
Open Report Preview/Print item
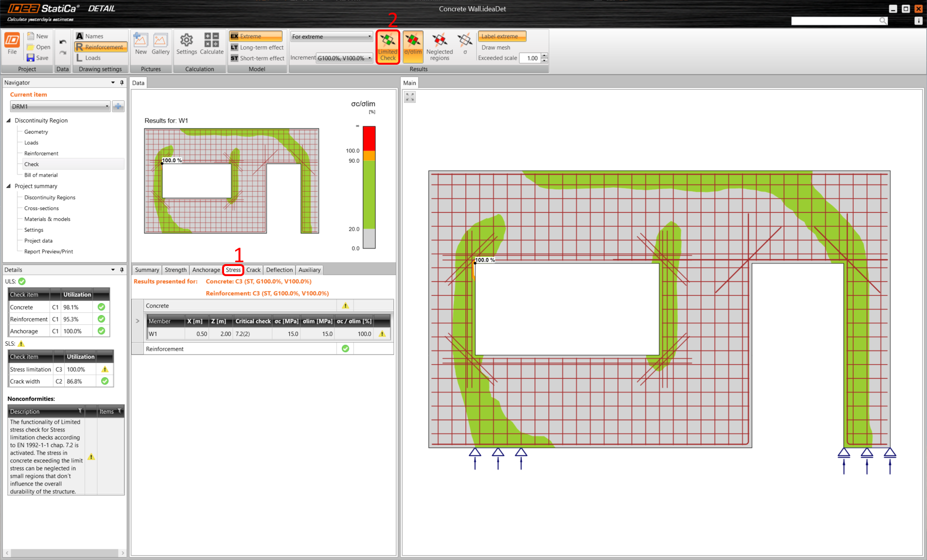click(x=48, y=252)
